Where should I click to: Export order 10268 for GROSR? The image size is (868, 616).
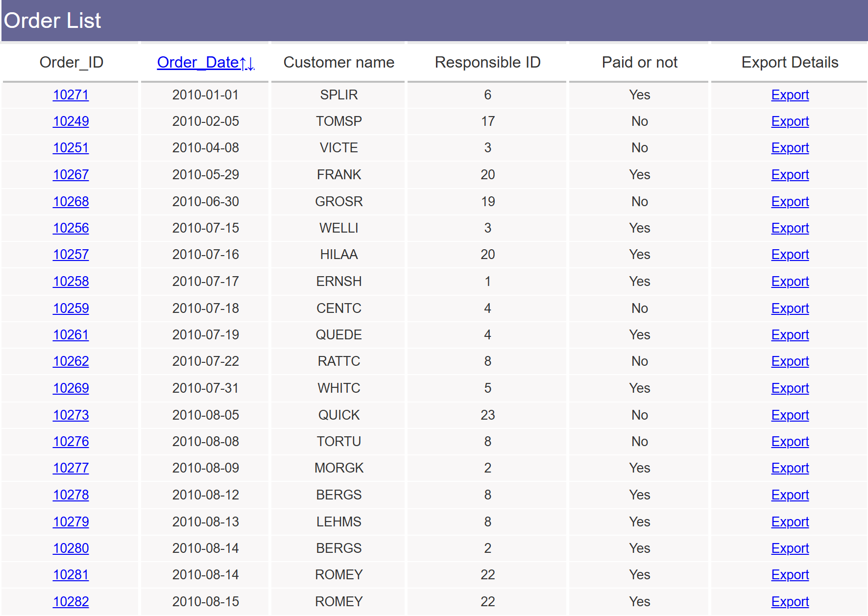pyautogui.click(x=790, y=202)
